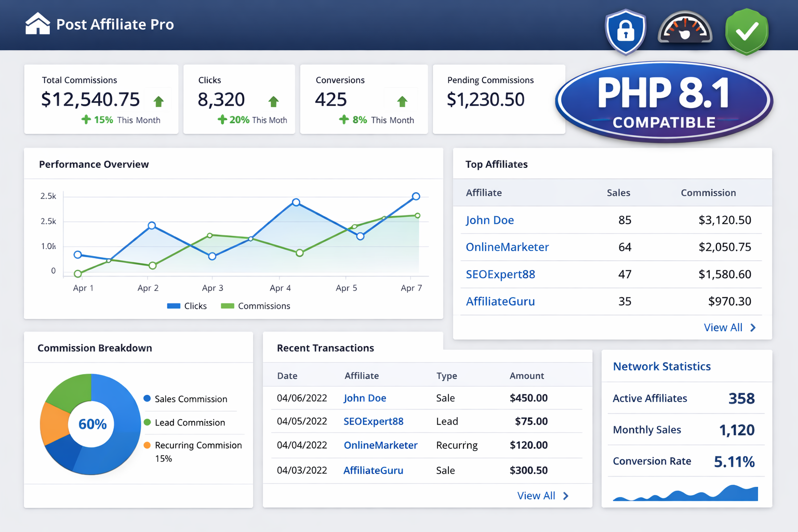The image size is (798, 532).
Task: Toggle the Commissions series in chart legend
Action: (255, 306)
